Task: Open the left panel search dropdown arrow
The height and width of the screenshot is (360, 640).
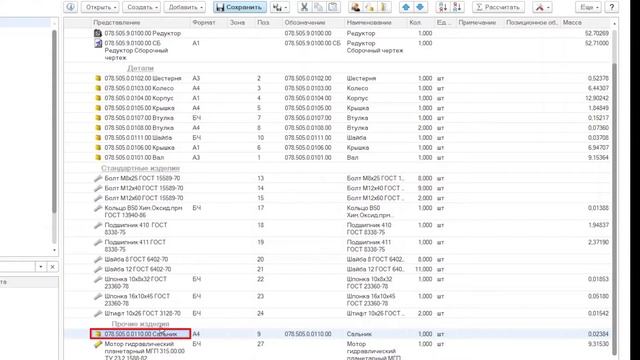Action: point(41,267)
